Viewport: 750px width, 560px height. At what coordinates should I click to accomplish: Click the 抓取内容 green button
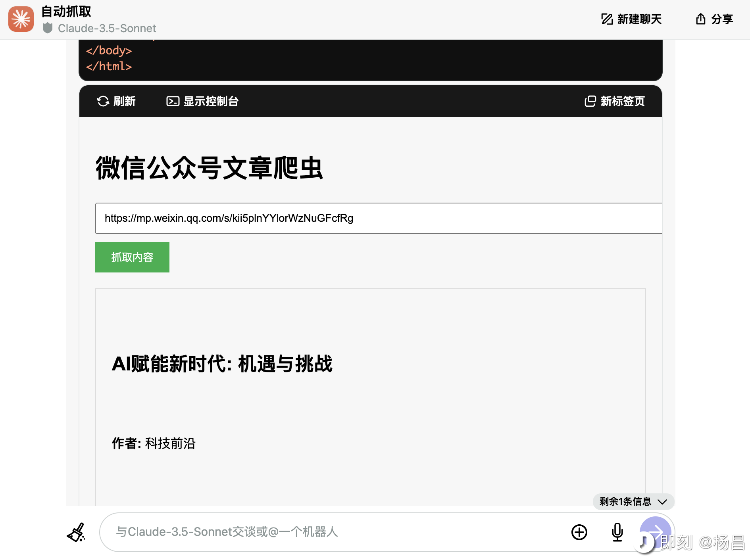132,257
